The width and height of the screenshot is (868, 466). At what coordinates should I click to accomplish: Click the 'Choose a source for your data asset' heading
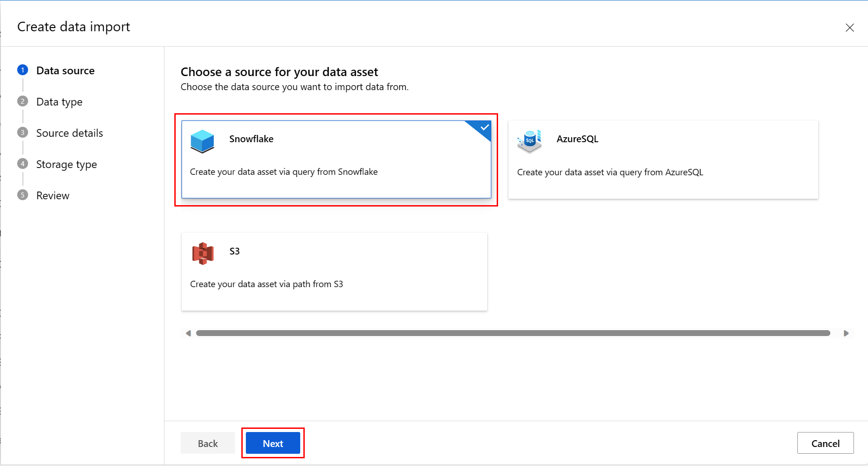coord(279,72)
